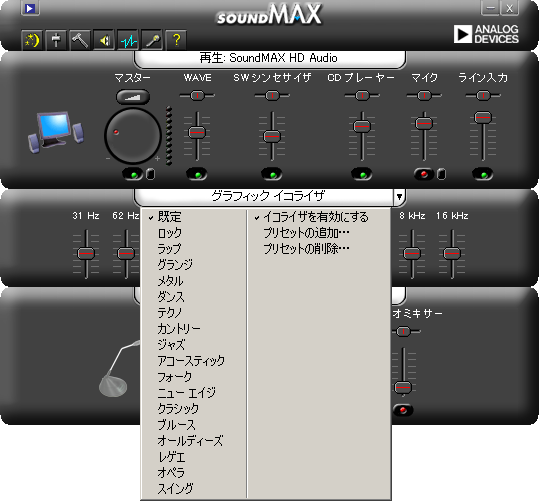Select the ブルース preset

(194, 425)
